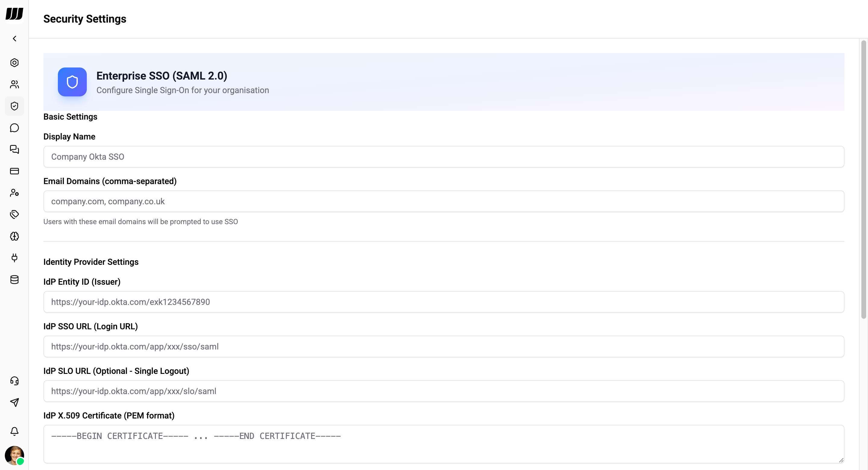
Task: Open the billing card icon
Action: tap(14, 171)
